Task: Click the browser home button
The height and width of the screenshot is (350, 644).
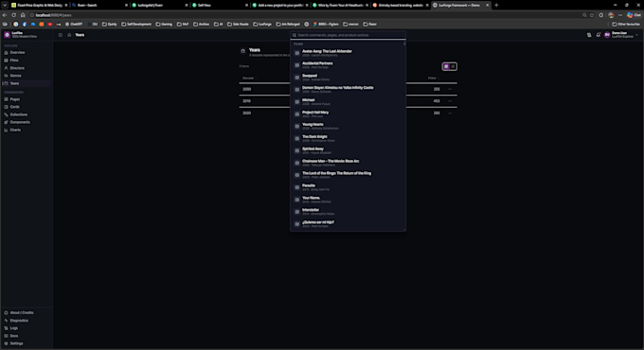Action: pyautogui.click(x=23, y=15)
